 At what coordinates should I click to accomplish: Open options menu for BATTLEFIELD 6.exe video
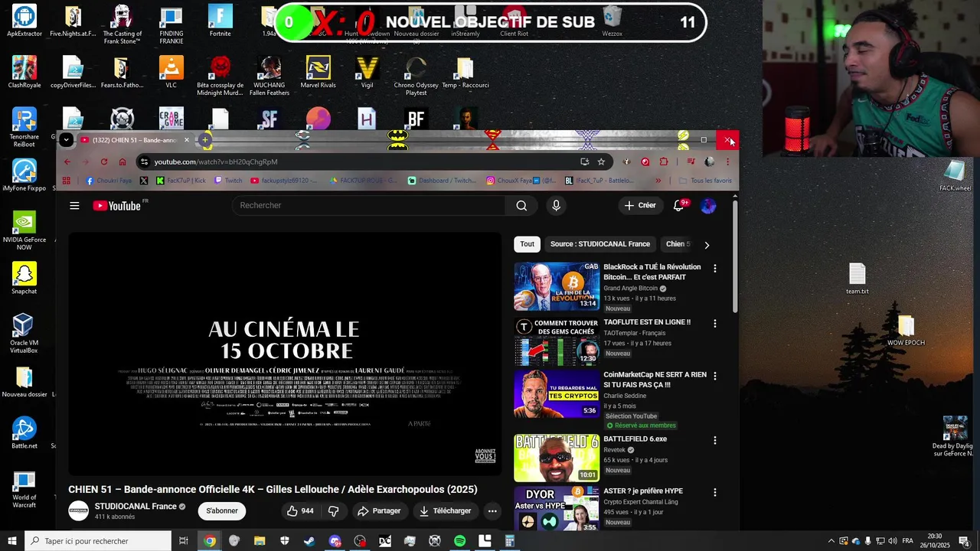click(715, 440)
